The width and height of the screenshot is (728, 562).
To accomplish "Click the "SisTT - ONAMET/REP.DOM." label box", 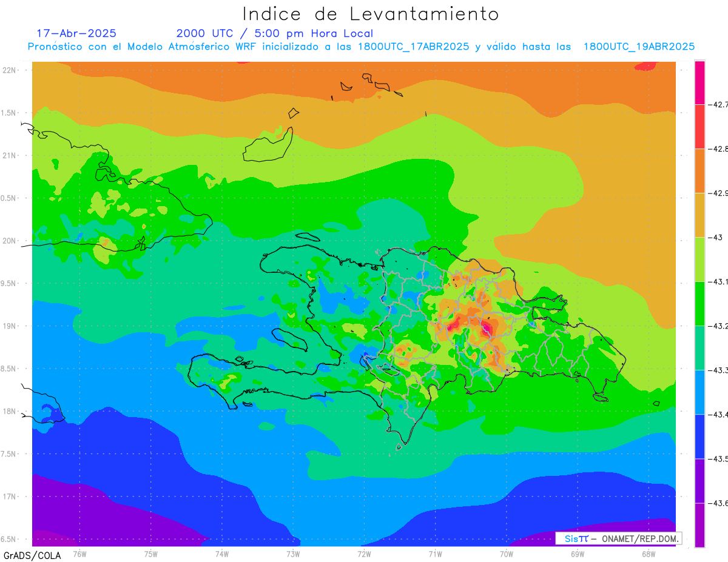I will click(618, 538).
